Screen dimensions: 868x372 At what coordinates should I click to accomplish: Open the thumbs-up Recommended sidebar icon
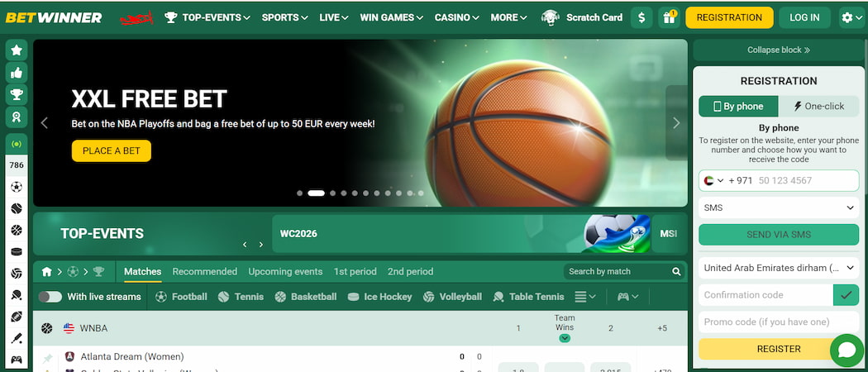[17, 73]
